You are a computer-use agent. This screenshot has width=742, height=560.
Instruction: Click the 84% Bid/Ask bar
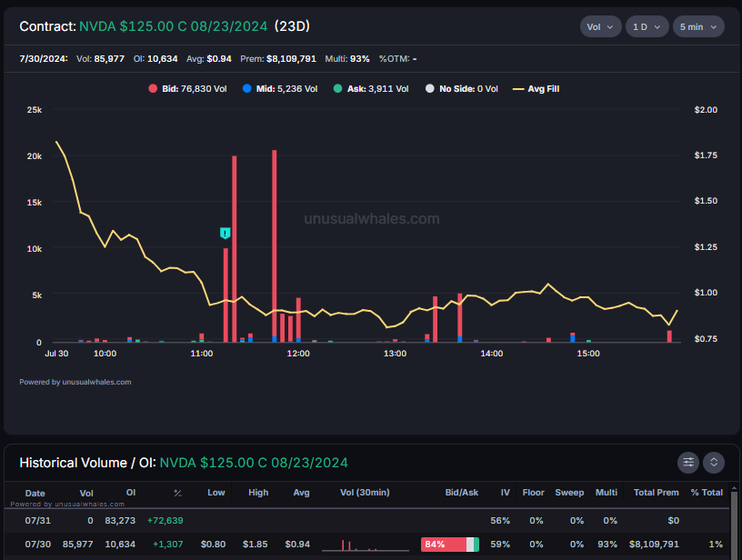point(450,545)
